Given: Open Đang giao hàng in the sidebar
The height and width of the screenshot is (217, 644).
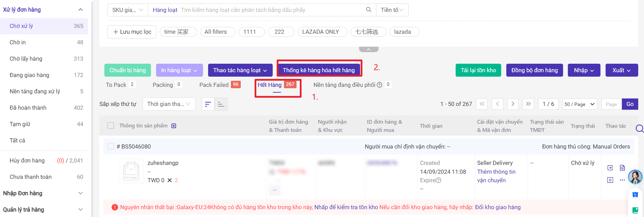Looking at the screenshot, I should tap(44, 75).
